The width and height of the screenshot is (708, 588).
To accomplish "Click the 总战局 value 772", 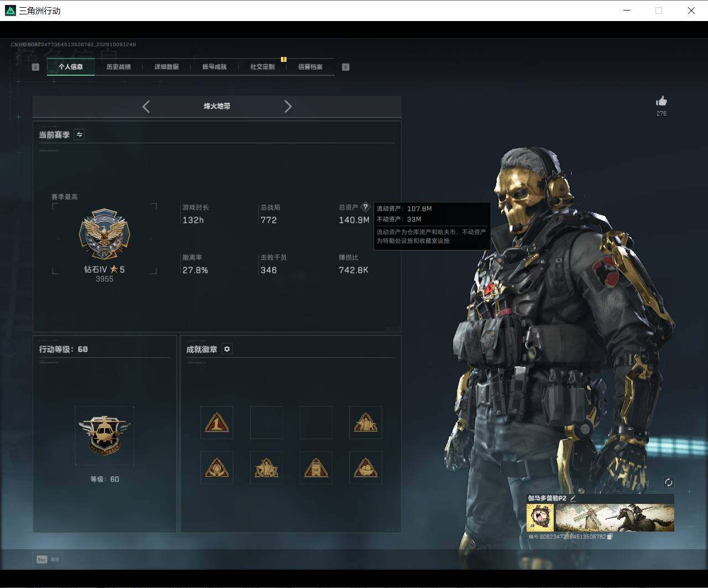I will pos(269,220).
